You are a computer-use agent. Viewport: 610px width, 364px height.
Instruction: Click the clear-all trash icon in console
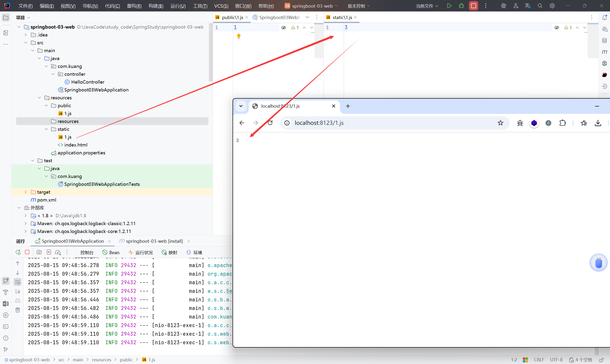[x=18, y=310]
